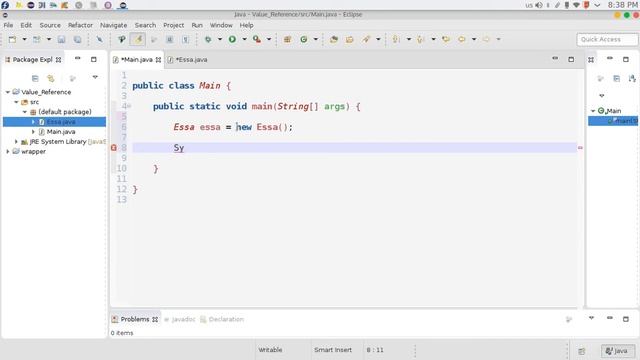Switch to the Javadoc tab
This screenshot has height=360, width=640.
(x=180, y=319)
